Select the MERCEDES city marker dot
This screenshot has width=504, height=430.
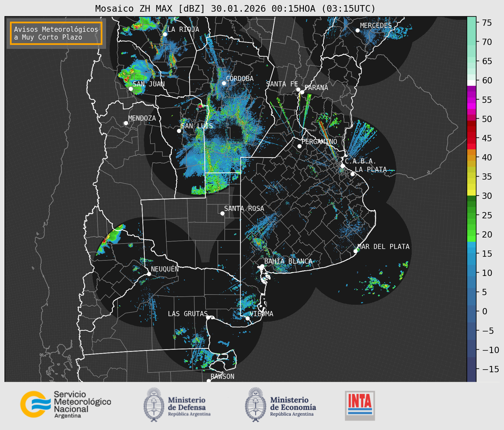tap(357, 31)
